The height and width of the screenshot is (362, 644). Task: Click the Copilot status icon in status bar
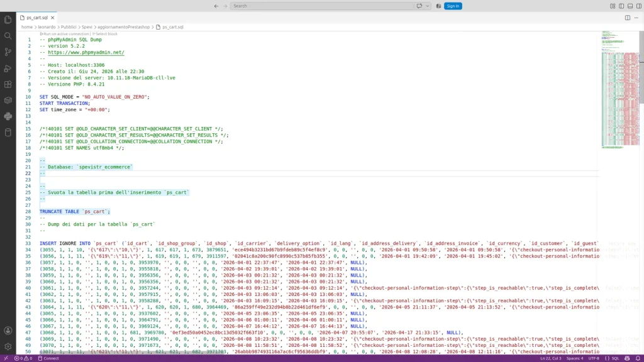(x=627, y=358)
